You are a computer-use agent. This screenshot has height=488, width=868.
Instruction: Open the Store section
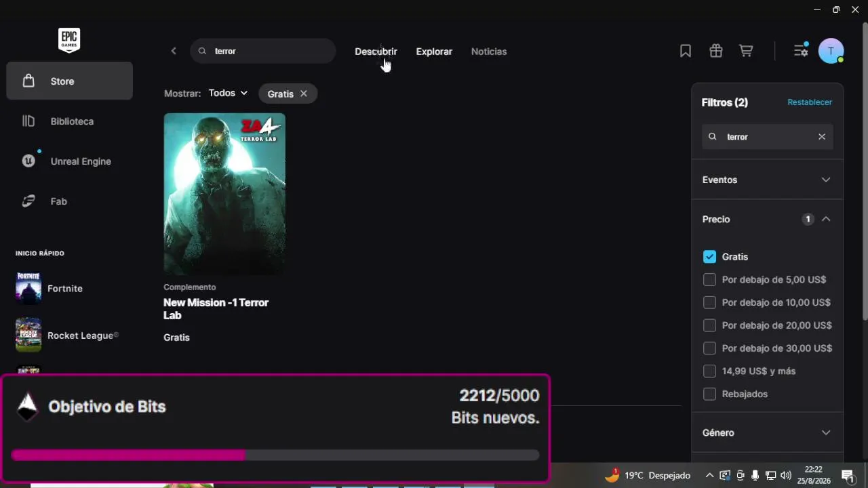click(x=70, y=81)
